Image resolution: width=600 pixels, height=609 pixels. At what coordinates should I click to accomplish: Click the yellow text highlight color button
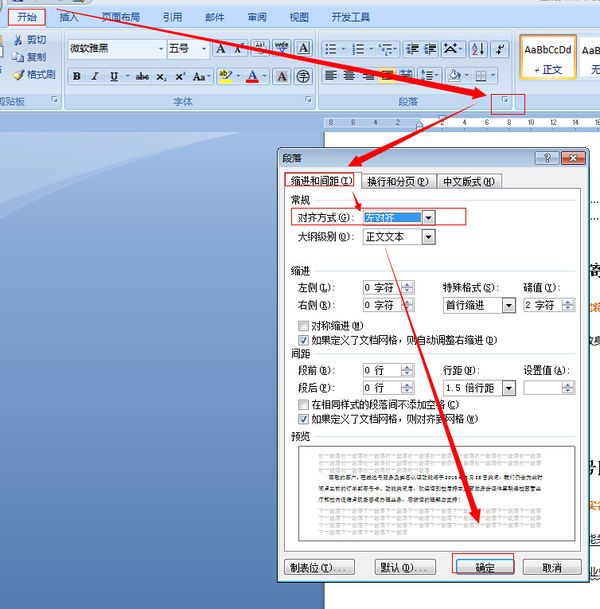[225, 76]
